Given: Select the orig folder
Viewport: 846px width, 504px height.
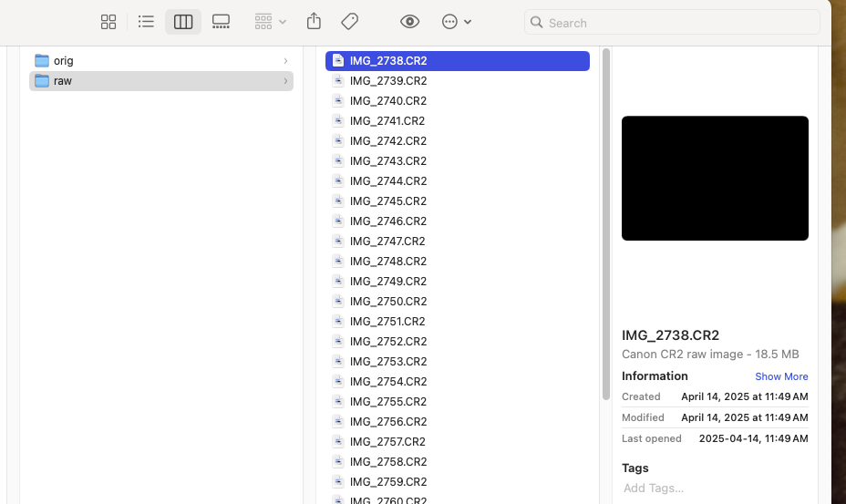Looking at the screenshot, I should point(160,60).
